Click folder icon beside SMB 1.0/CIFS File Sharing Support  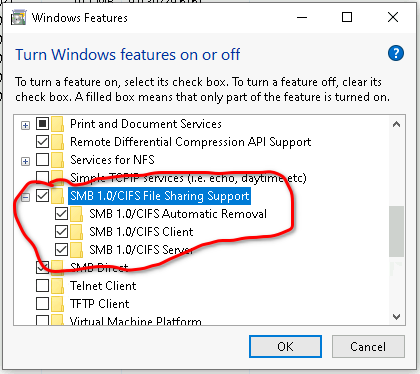pos(57,196)
